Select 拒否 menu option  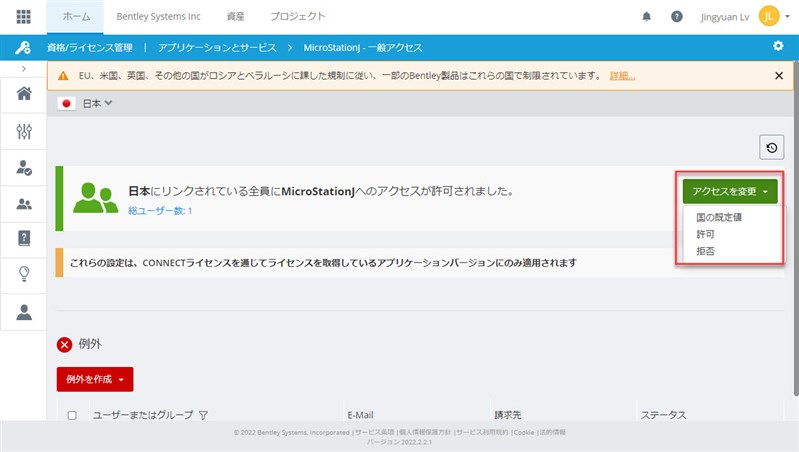(x=705, y=251)
